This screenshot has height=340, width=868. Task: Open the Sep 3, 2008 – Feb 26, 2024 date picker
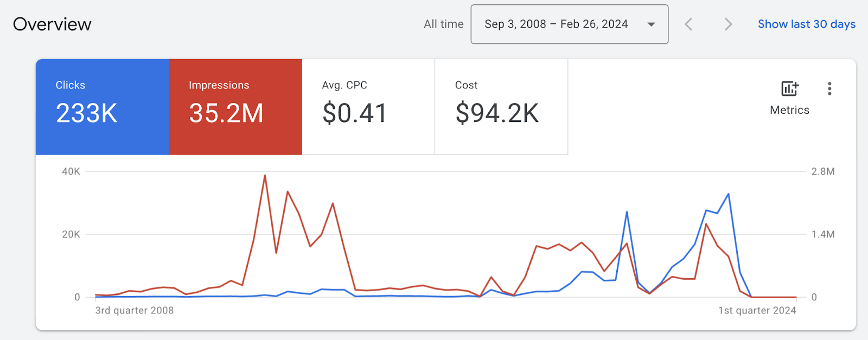(x=556, y=24)
